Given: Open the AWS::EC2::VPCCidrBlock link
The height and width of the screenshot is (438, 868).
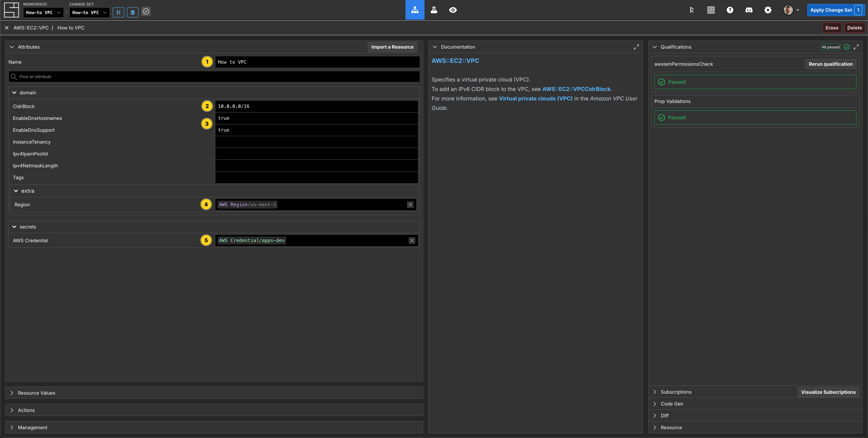Looking at the screenshot, I should pyautogui.click(x=576, y=89).
